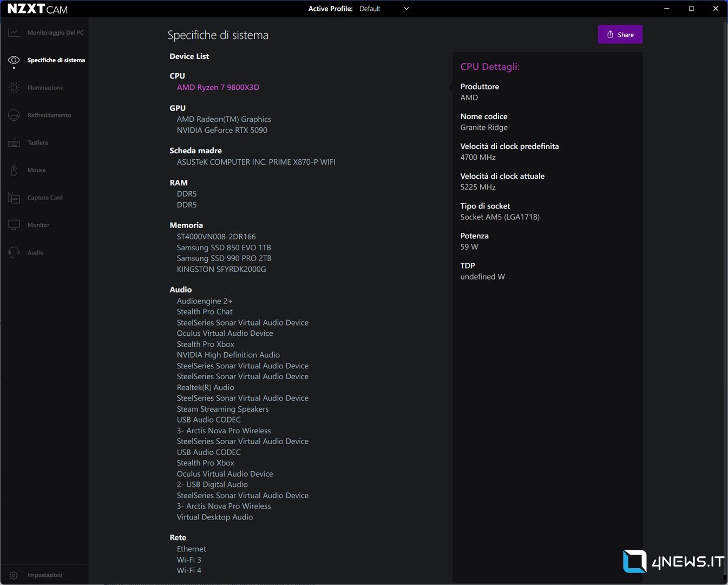Image resolution: width=728 pixels, height=585 pixels.
Task: Click the Impostazioni gear icon
Action: 14,575
